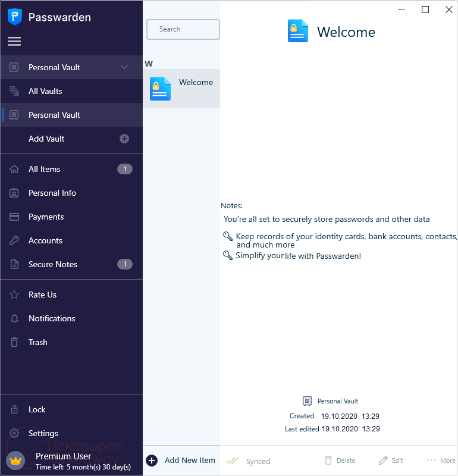
Task: Open Personal Info category
Action: point(72,193)
